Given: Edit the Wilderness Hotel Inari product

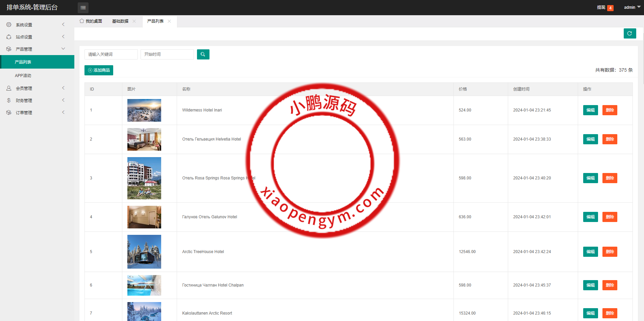Looking at the screenshot, I should (x=590, y=110).
